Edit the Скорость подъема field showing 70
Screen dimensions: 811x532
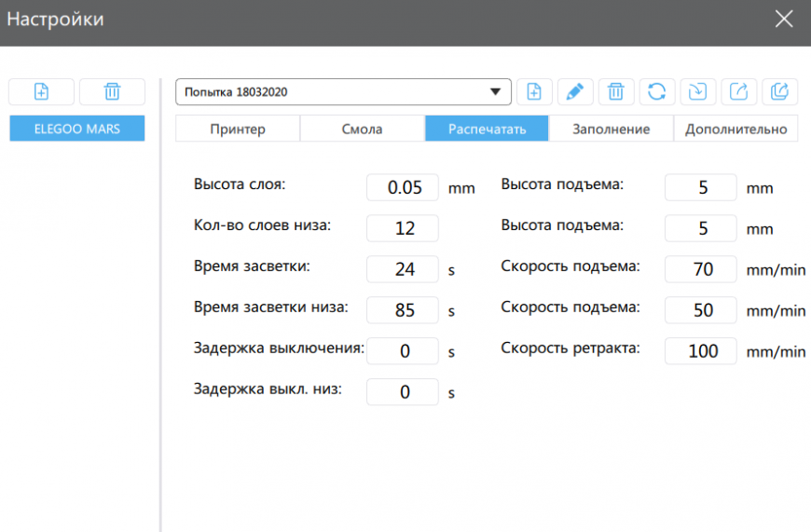(x=701, y=269)
